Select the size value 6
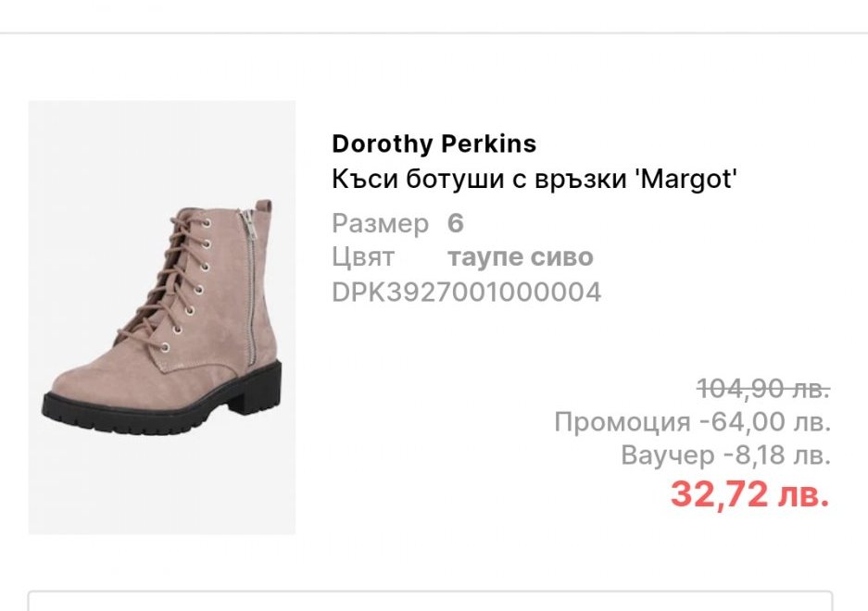The height and width of the screenshot is (611, 868). [x=455, y=224]
